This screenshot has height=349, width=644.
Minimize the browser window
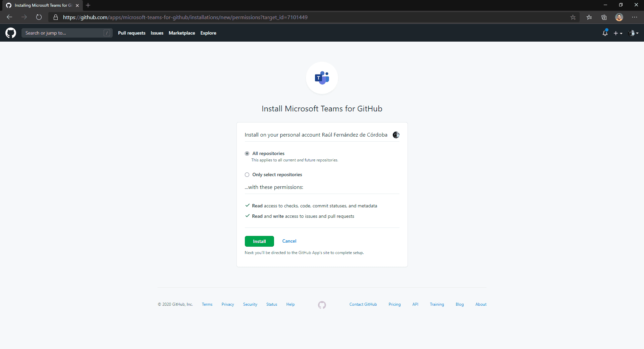tap(605, 5)
